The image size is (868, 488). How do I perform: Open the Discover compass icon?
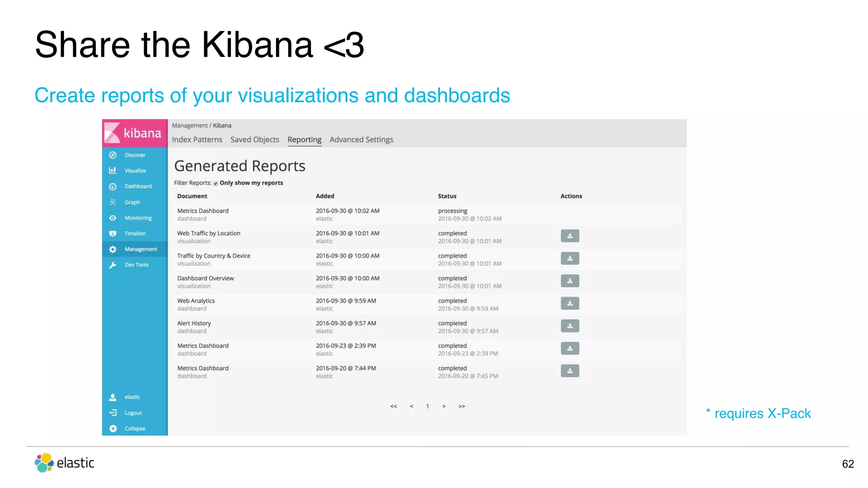pyautogui.click(x=113, y=155)
